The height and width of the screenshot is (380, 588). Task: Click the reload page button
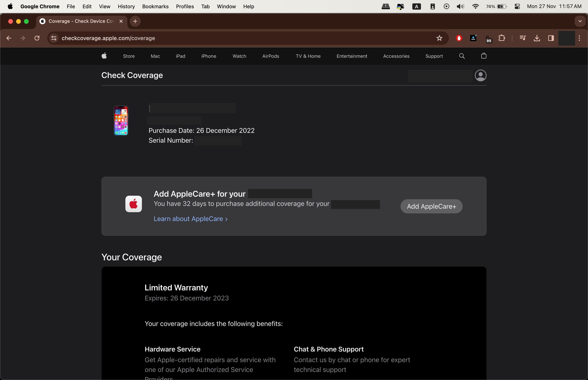pos(37,38)
